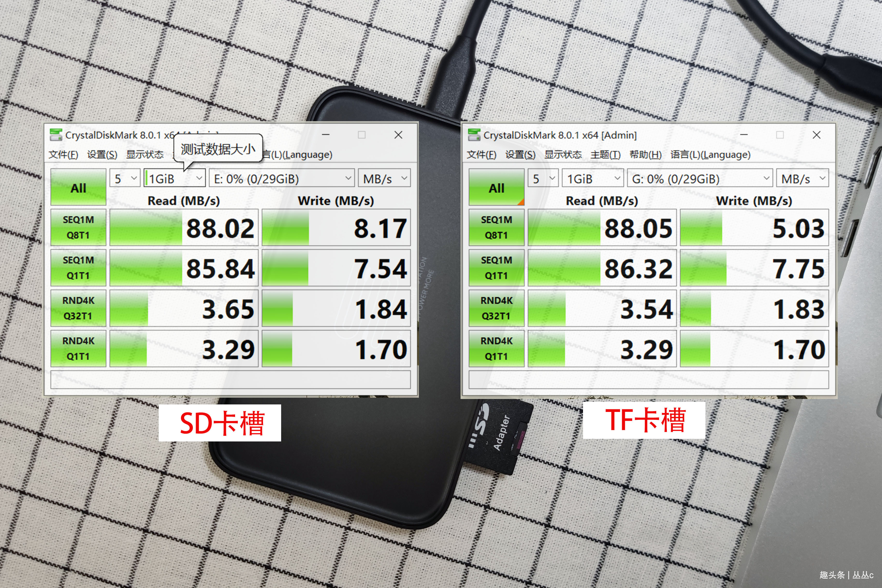Open 设置(S) menu in left window
Image resolution: width=882 pixels, height=588 pixels.
click(x=102, y=155)
